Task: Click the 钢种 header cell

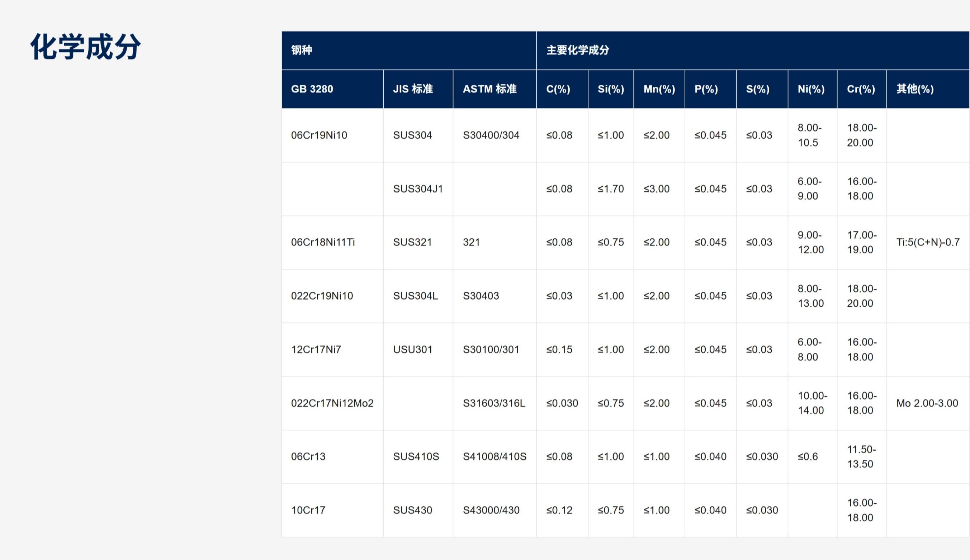Action: (301, 50)
